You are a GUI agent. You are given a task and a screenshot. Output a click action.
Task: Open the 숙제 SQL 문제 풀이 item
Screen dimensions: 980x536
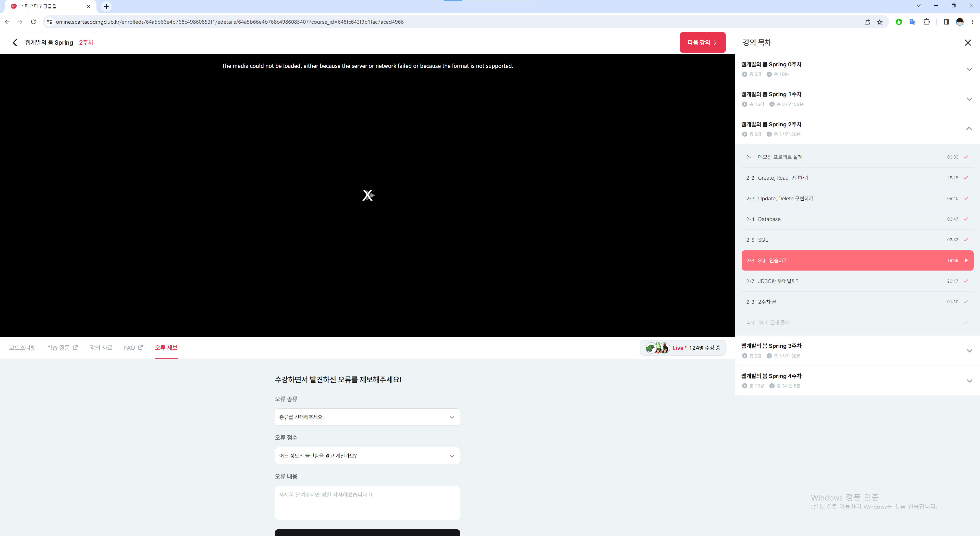pos(857,323)
